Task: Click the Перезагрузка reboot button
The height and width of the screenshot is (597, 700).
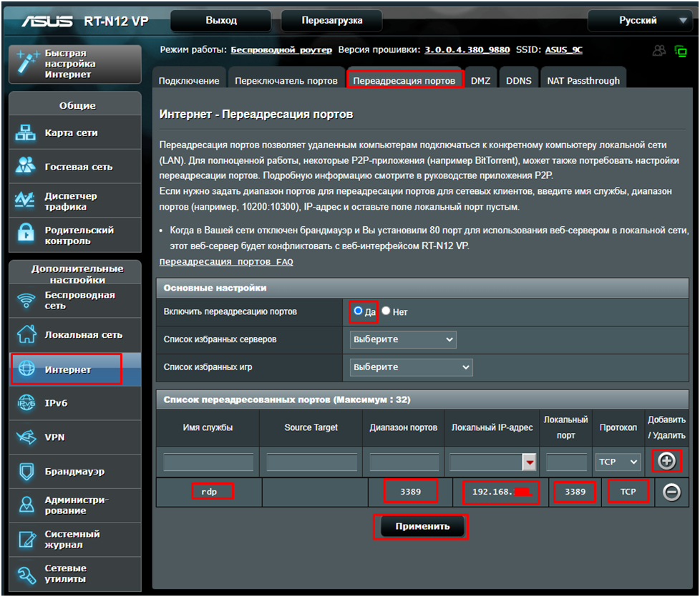Action: 331,21
